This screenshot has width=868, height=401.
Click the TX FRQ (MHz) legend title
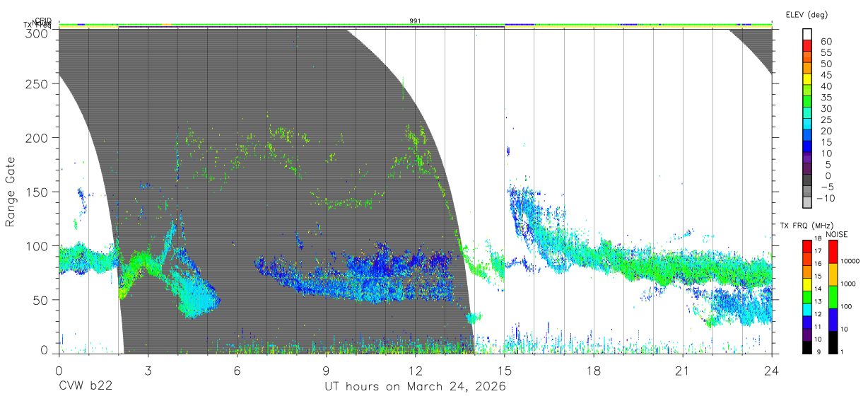[x=806, y=225]
